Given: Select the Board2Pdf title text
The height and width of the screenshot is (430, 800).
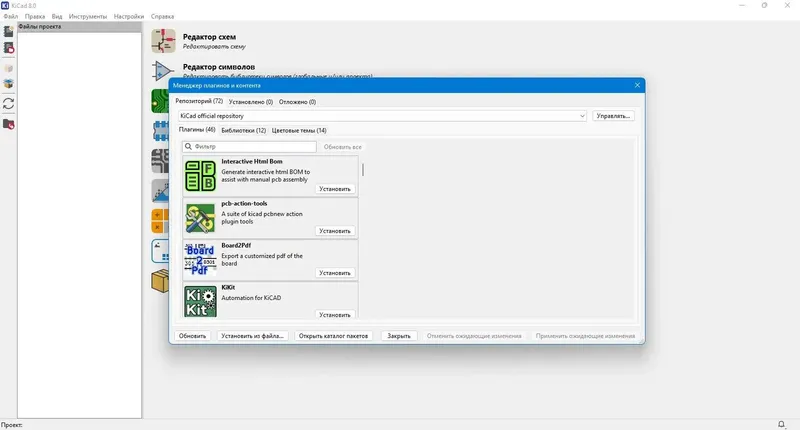Looking at the screenshot, I should pyautogui.click(x=236, y=245).
